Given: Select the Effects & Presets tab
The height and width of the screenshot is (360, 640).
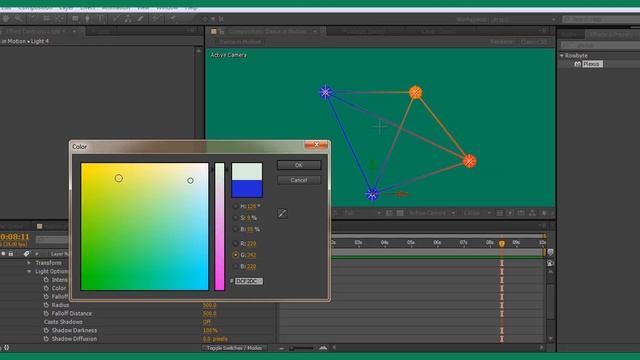Looking at the screenshot, I should [x=612, y=35].
